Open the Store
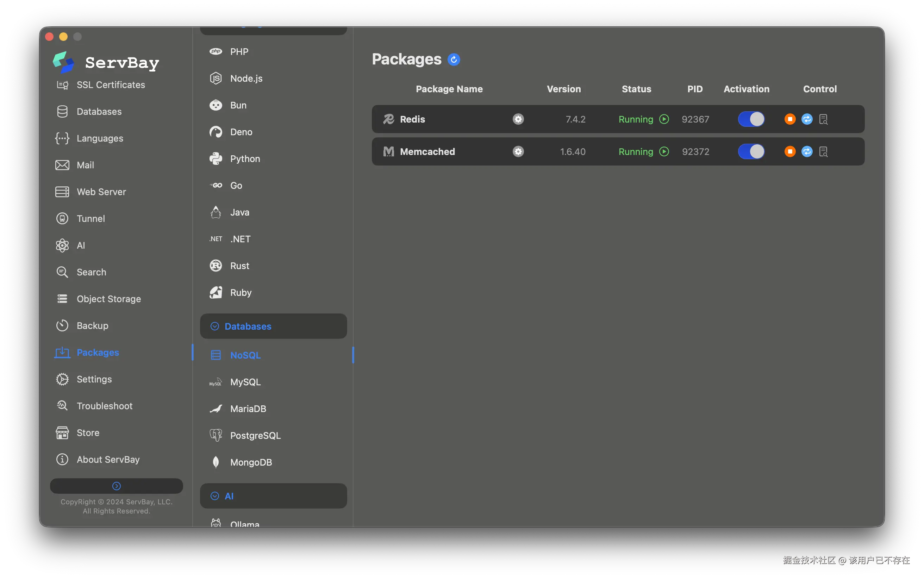This screenshot has height=579, width=924. [78, 433]
